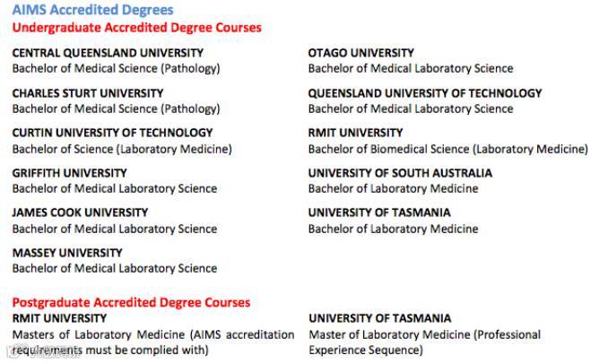
Task: Click undergraduate RMIT University heading
Action: (356, 133)
